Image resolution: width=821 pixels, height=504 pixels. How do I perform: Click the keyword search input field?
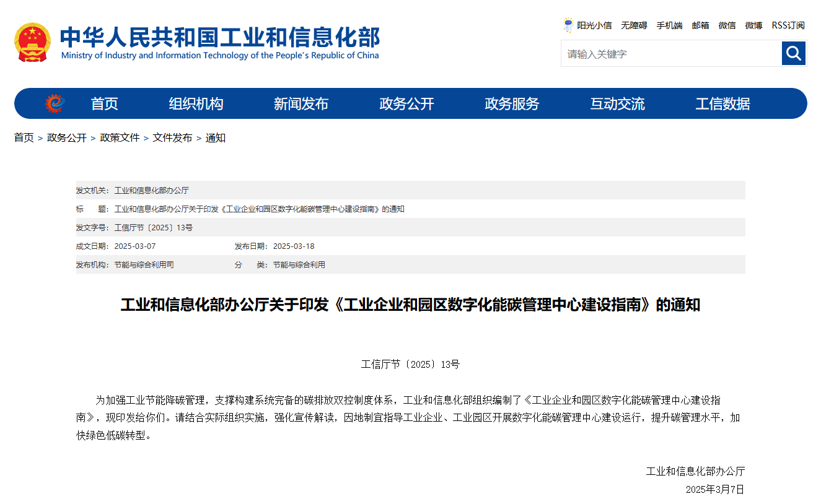point(669,53)
